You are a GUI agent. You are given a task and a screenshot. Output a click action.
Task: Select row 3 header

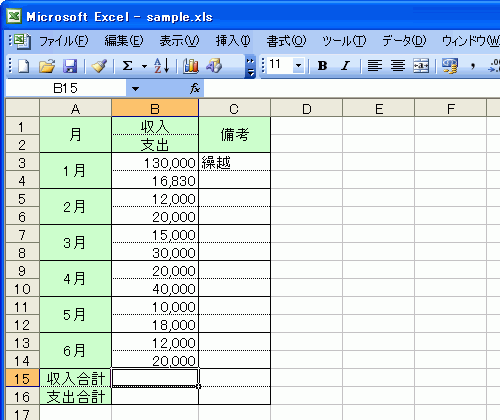pos(22,162)
